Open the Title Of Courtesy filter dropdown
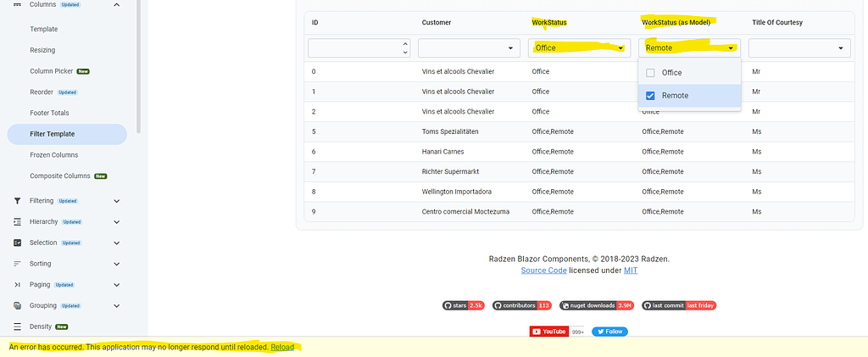 pyautogui.click(x=799, y=48)
